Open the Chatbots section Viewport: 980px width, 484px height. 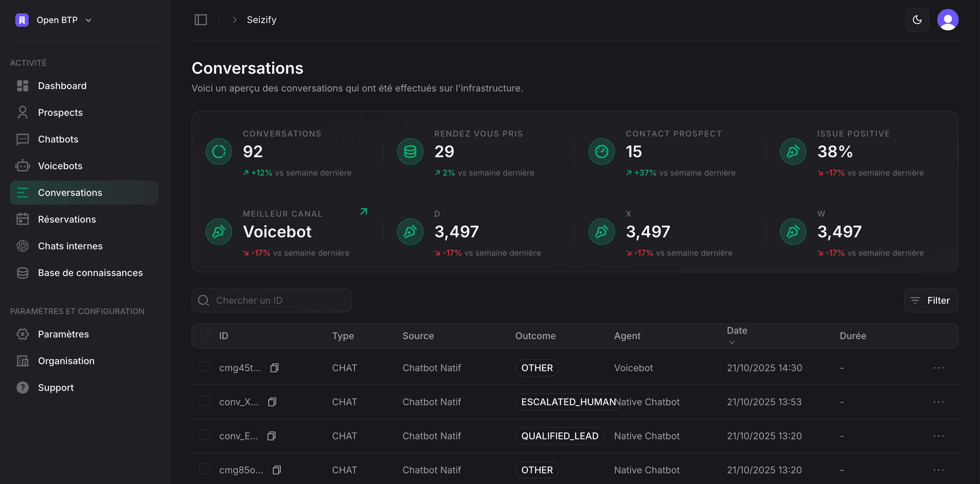(58, 139)
